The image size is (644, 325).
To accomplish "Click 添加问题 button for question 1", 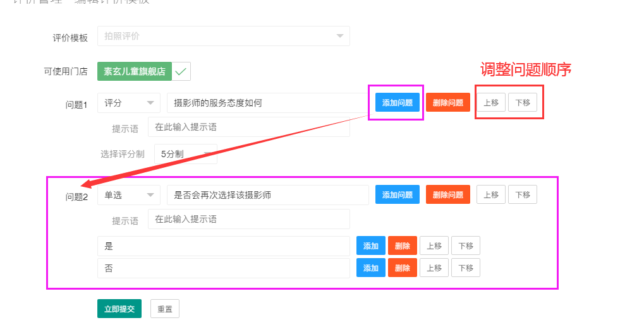I will 397,103.
